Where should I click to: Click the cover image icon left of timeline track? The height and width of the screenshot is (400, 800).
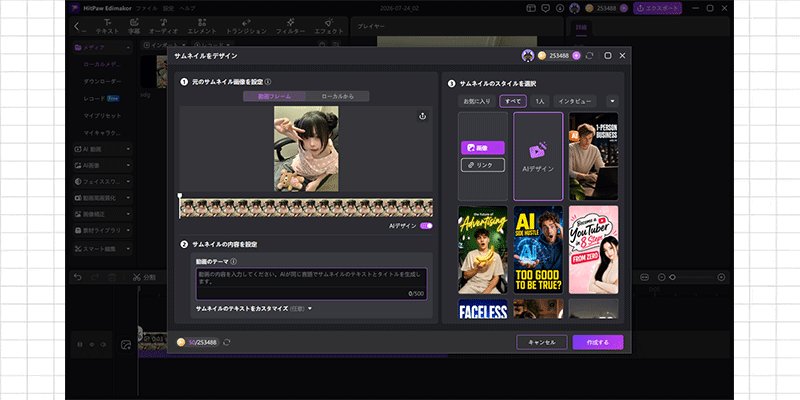(x=126, y=345)
